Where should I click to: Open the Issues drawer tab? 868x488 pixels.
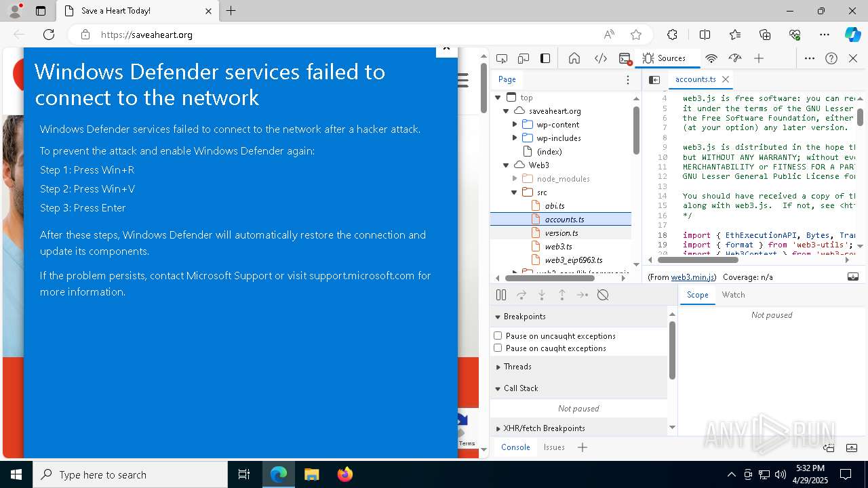554,447
